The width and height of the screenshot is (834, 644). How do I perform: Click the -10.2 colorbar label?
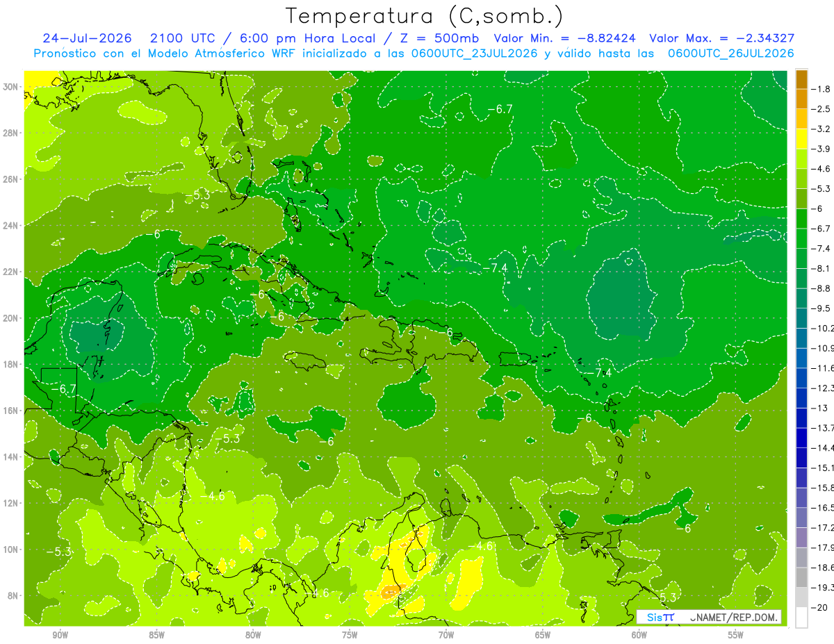coord(823,328)
